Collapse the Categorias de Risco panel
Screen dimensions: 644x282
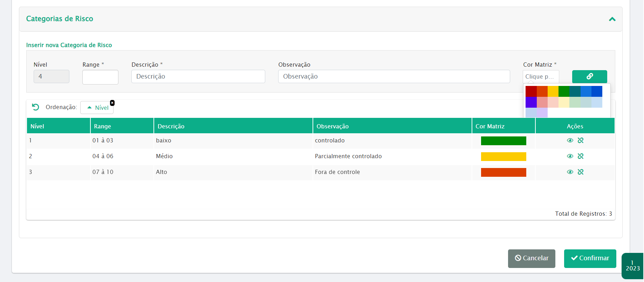pyautogui.click(x=612, y=19)
